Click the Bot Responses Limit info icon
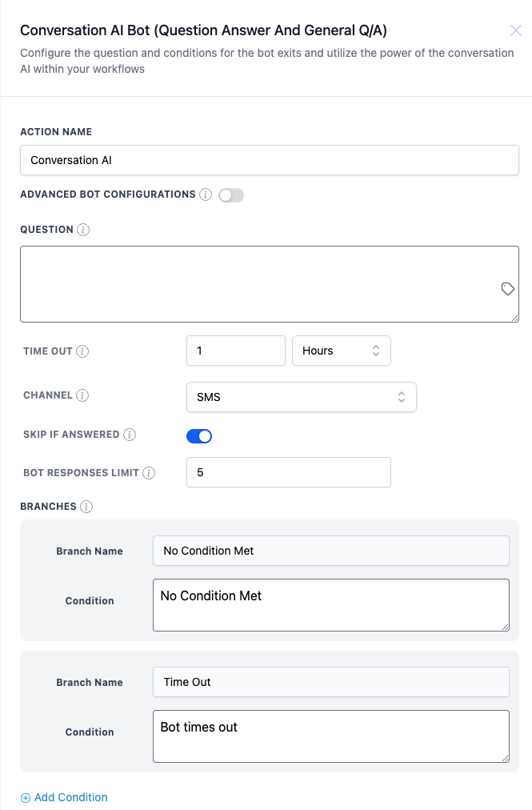Screen dimensions: 532x810 [149, 473]
